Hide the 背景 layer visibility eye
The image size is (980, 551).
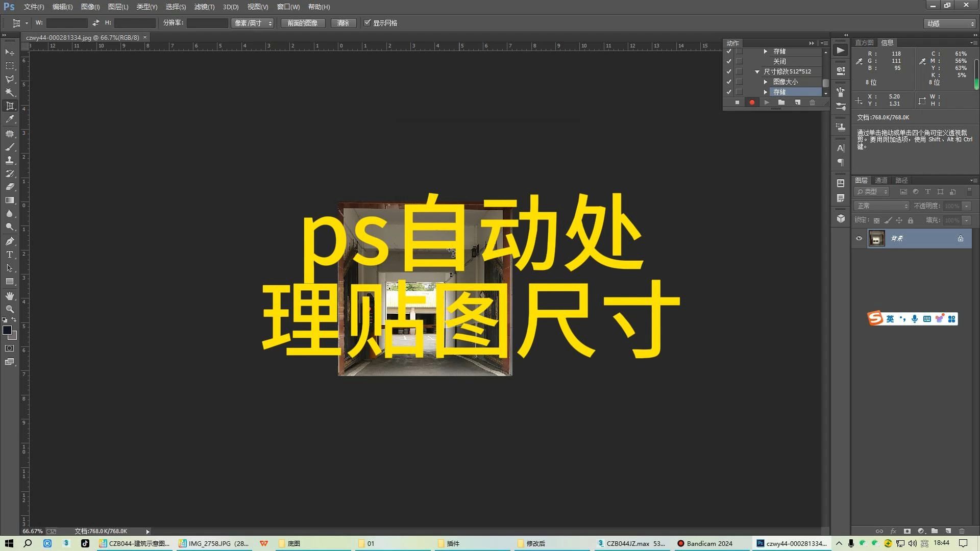pyautogui.click(x=859, y=238)
